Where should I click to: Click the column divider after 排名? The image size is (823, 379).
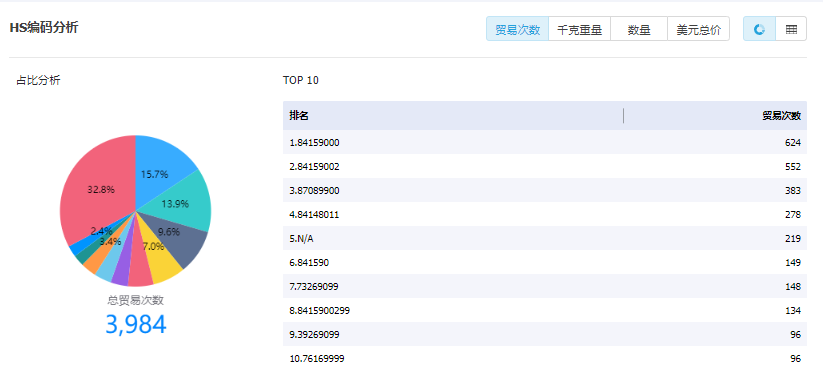(624, 115)
